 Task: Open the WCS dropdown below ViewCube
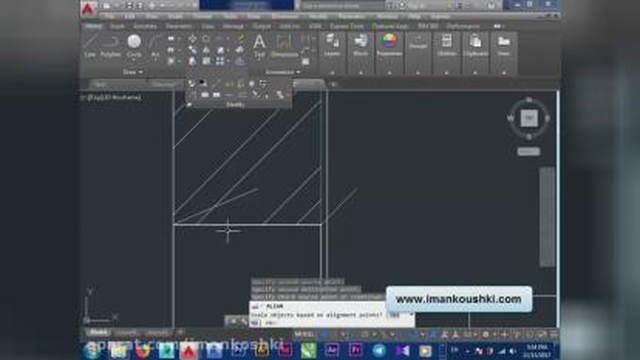529,151
